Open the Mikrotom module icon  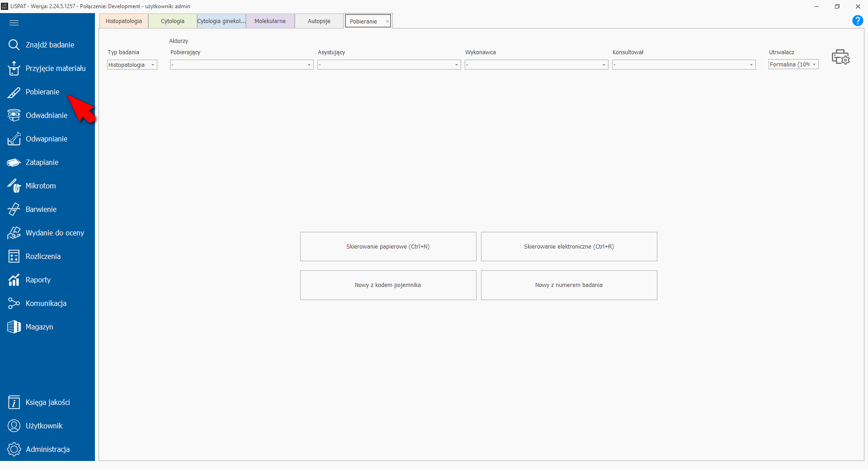click(x=14, y=186)
